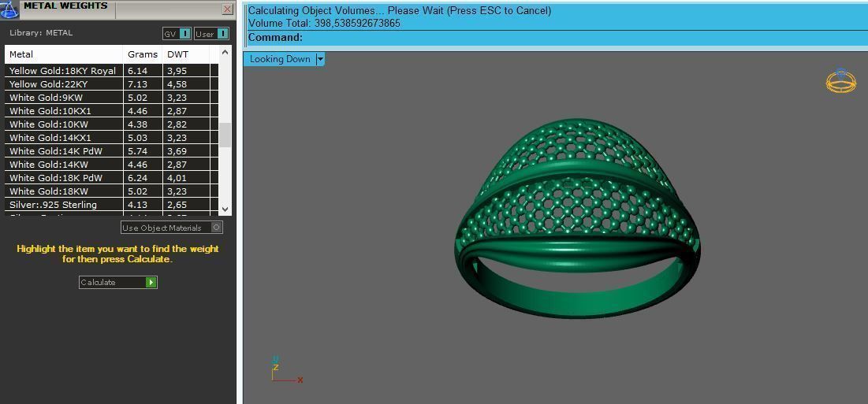Click the 4,58 DWT value

[177, 84]
